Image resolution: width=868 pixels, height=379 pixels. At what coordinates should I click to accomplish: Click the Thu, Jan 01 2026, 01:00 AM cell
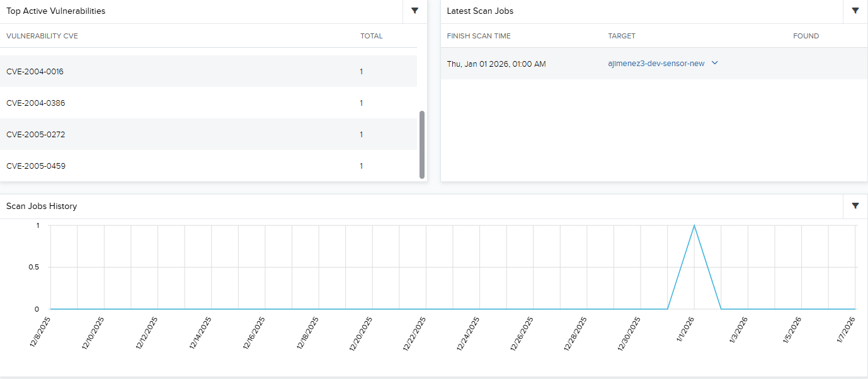496,64
